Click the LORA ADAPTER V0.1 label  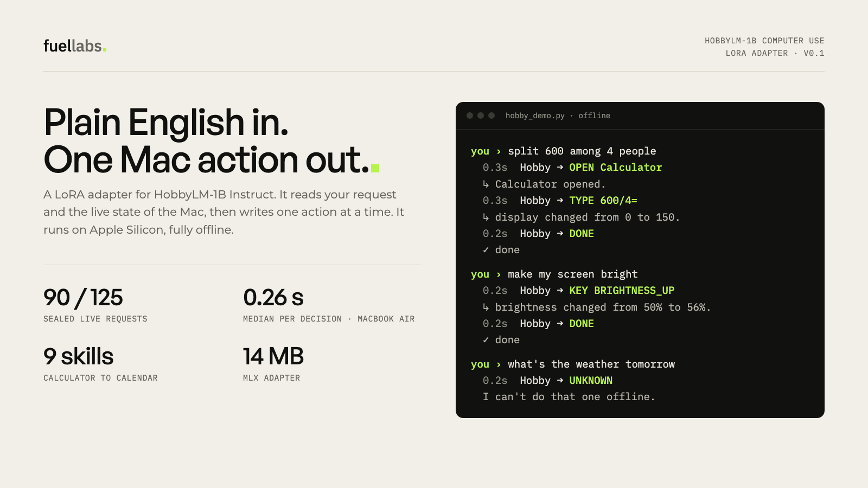click(775, 53)
